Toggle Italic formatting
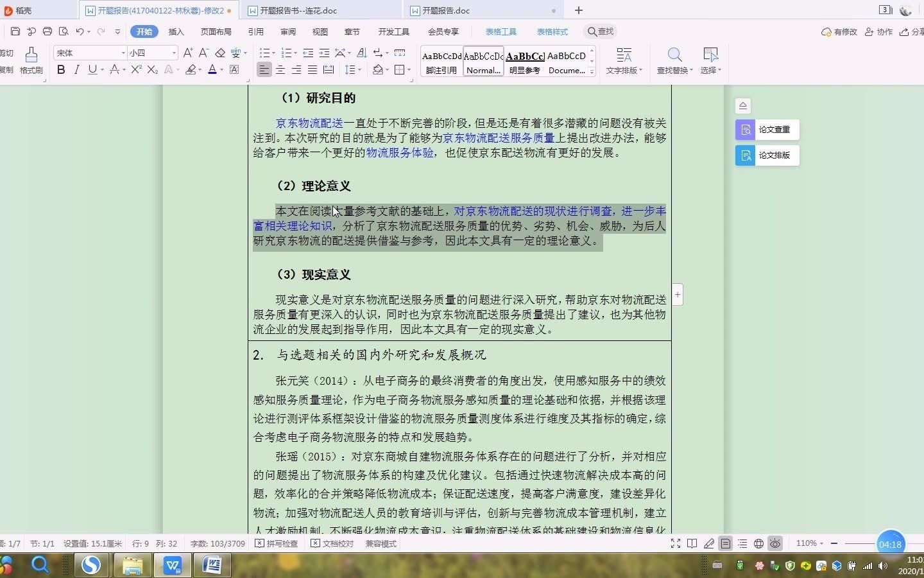Screen dimensions: 924x578 tap(76, 69)
